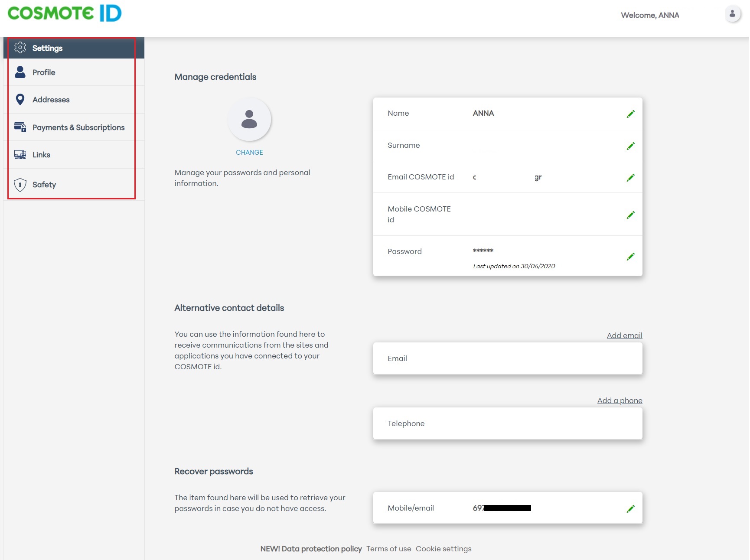The image size is (750, 560).
Task: Click the Email input field
Action: (507, 358)
